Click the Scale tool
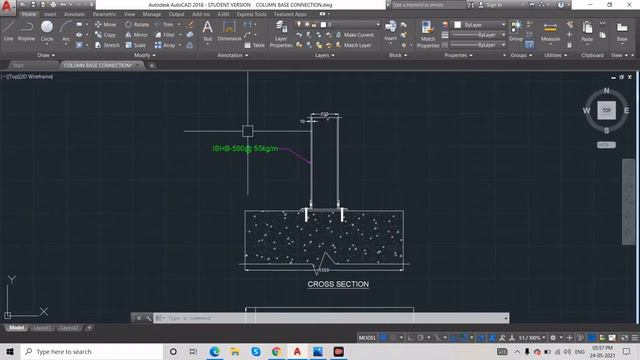This screenshot has width=640, height=360. pyautogui.click(x=136, y=45)
